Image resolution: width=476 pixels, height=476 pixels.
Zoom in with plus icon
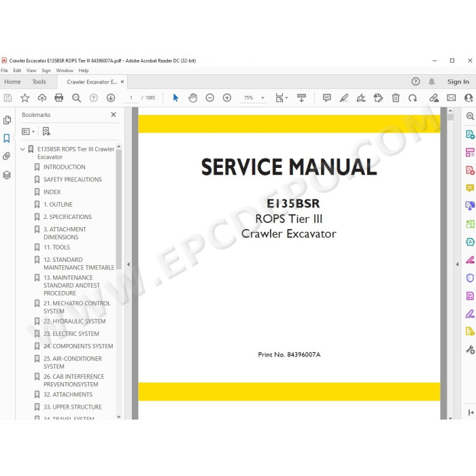pyautogui.click(x=227, y=98)
